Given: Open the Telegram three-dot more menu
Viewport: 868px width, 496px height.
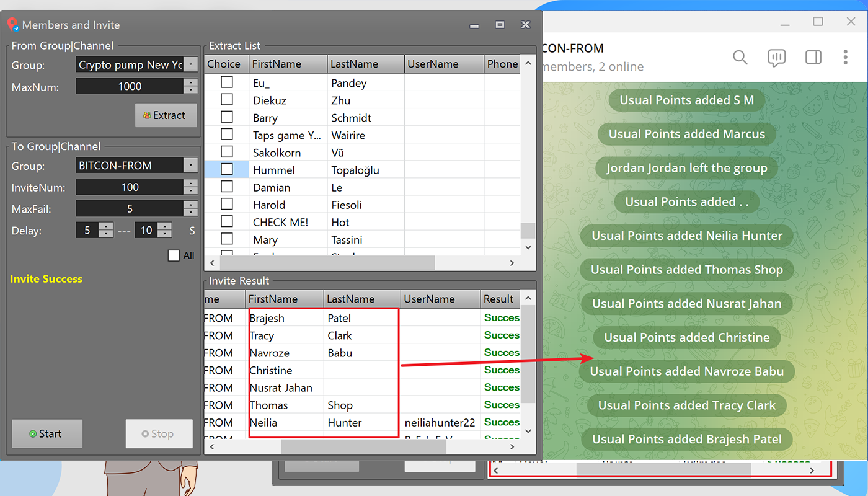Looking at the screenshot, I should 845,58.
